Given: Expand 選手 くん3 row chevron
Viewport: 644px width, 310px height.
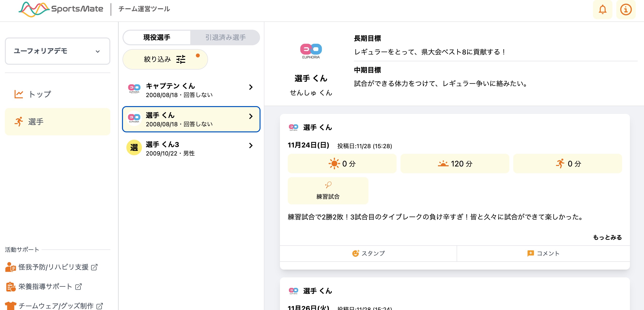Looking at the screenshot, I should pos(251,146).
